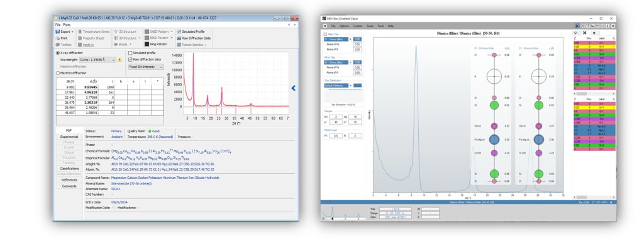Screen dimensions: 644x238
Task: Select the crossed-tools tab in MDI right panel
Action: [584, 33]
